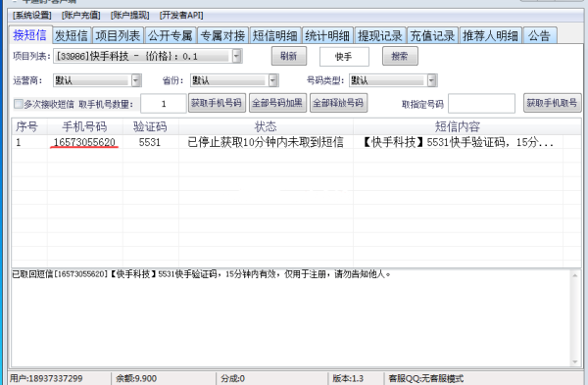Click the 全部释放号码 button
This screenshot has width=588, height=385.
coord(338,103)
